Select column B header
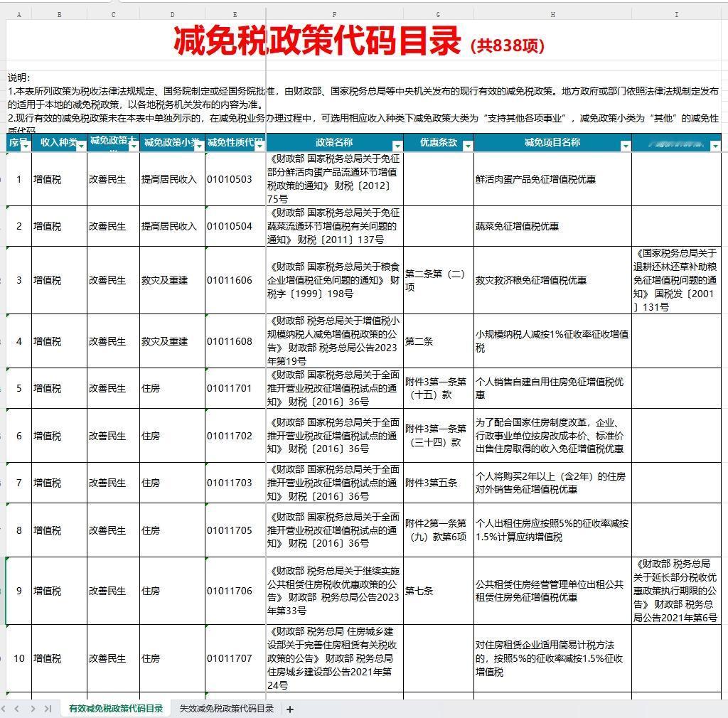Screen dimensions: 728x718 point(60,14)
